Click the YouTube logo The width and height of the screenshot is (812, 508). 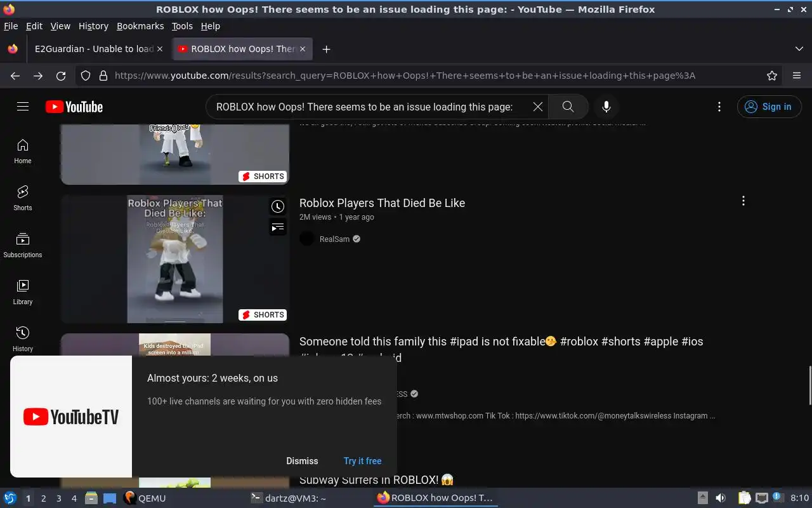pyautogui.click(x=74, y=107)
